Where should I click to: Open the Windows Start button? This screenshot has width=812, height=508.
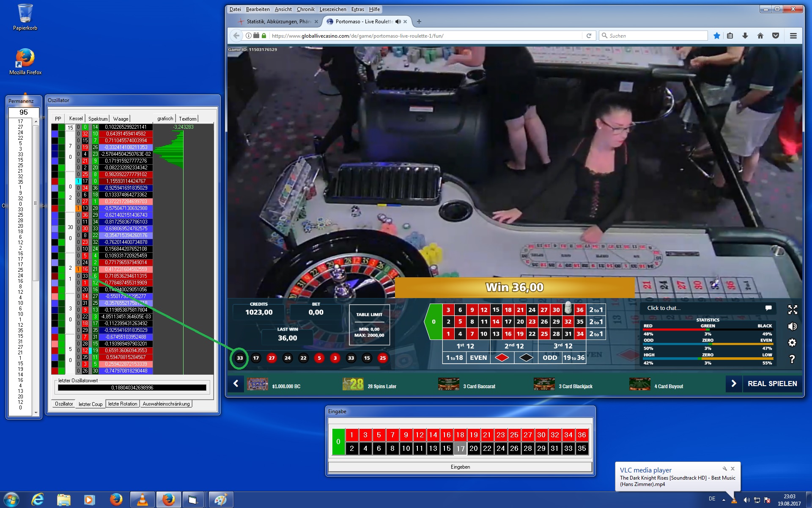(x=11, y=500)
